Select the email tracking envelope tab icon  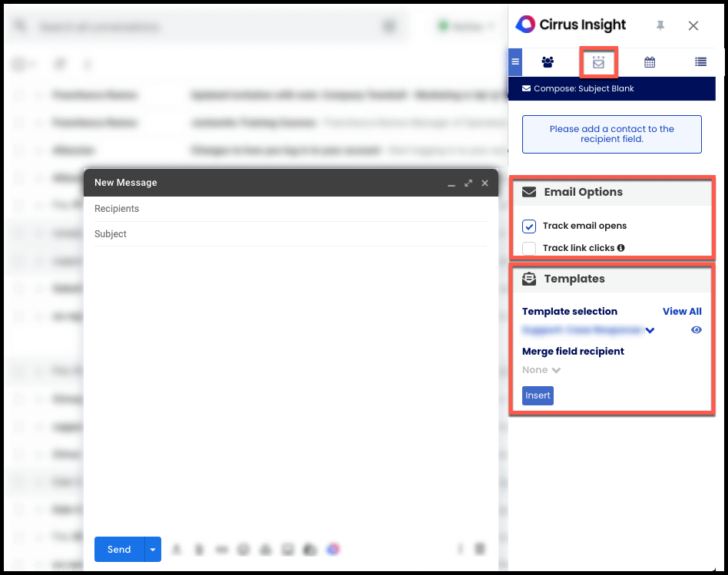pyautogui.click(x=598, y=62)
